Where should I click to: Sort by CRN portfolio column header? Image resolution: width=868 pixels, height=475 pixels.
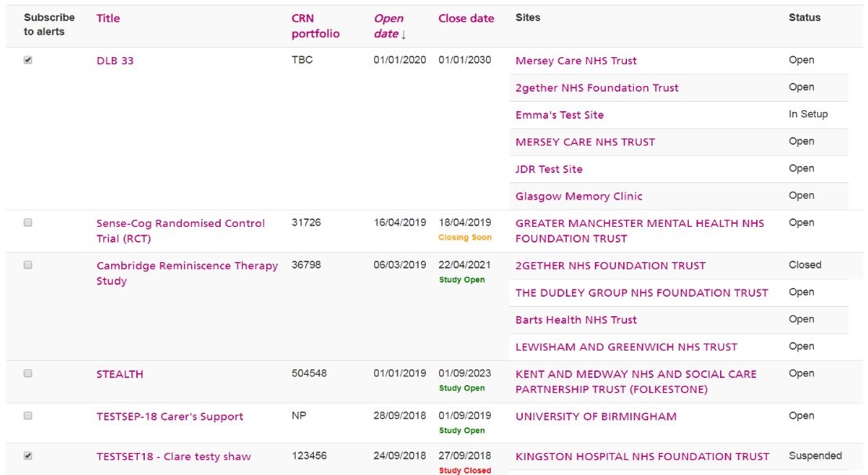click(x=315, y=26)
